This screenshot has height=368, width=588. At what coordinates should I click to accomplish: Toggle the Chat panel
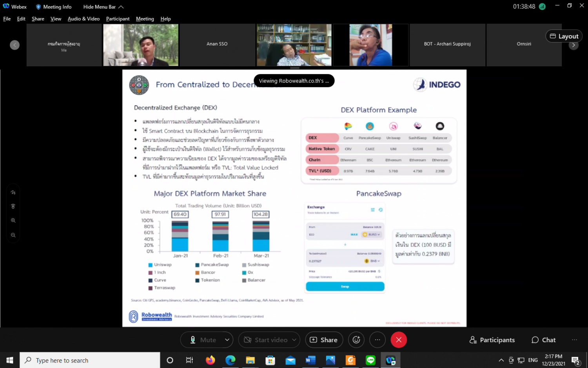543,340
